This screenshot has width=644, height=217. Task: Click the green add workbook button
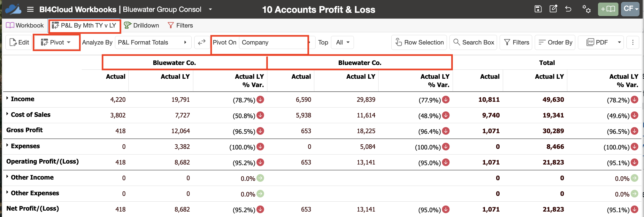coord(608,9)
